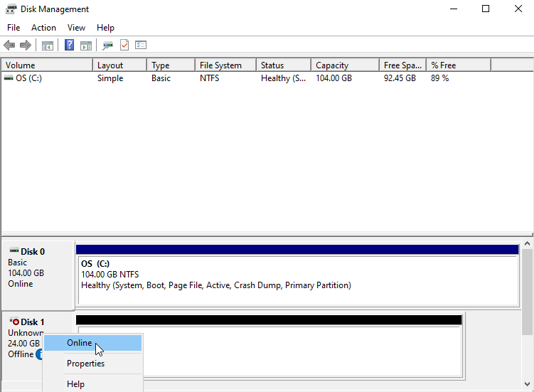Screen dimensions: 534x392
Task: Click the Connect/Rescan disk toolbar icon
Action: pyautogui.click(x=107, y=46)
